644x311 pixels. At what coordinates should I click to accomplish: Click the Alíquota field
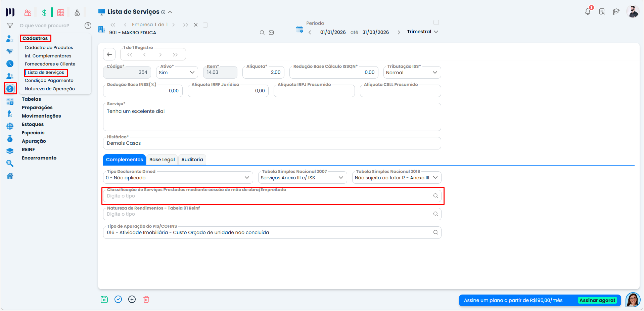click(x=263, y=72)
